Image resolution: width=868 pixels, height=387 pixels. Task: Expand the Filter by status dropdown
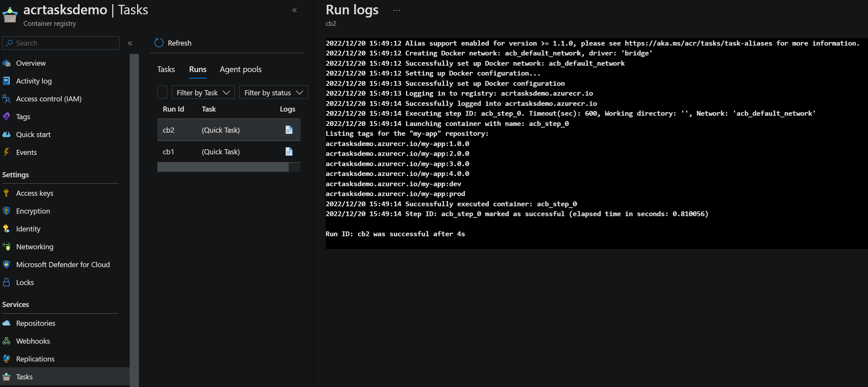274,92
